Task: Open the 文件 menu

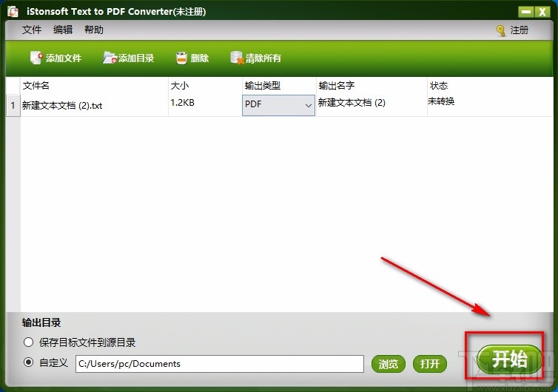Action: tap(32, 30)
